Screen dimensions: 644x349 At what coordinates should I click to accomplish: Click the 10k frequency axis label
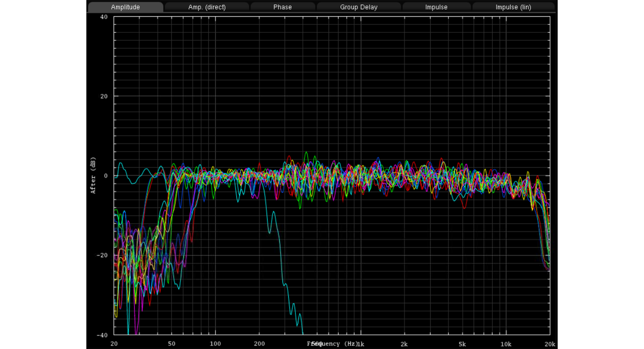pos(506,344)
